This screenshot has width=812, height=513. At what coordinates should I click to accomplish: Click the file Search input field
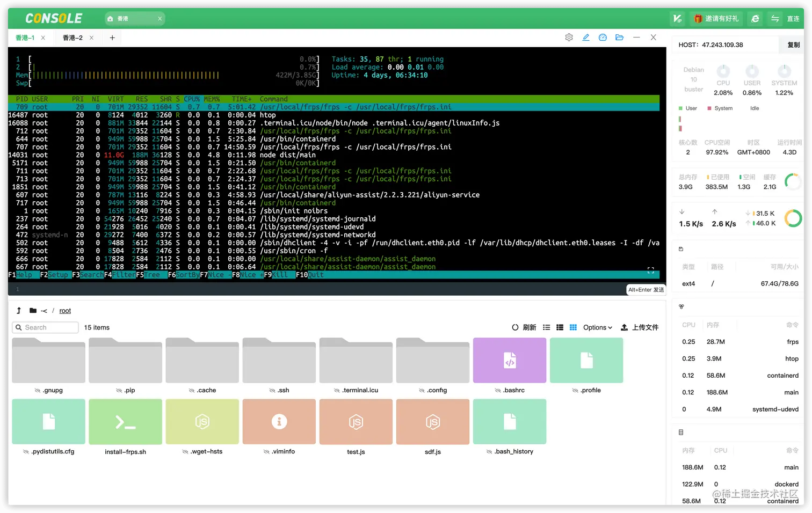(46, 327)
